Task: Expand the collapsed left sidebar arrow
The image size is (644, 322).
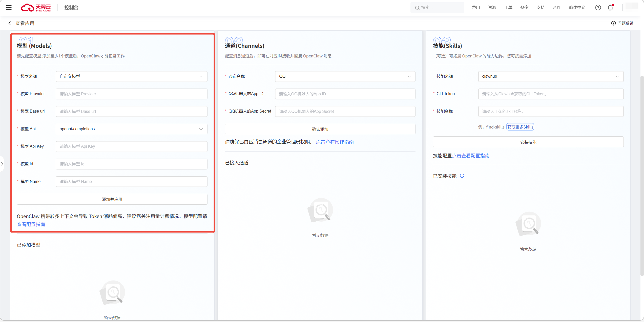Action: click(2, 164)
